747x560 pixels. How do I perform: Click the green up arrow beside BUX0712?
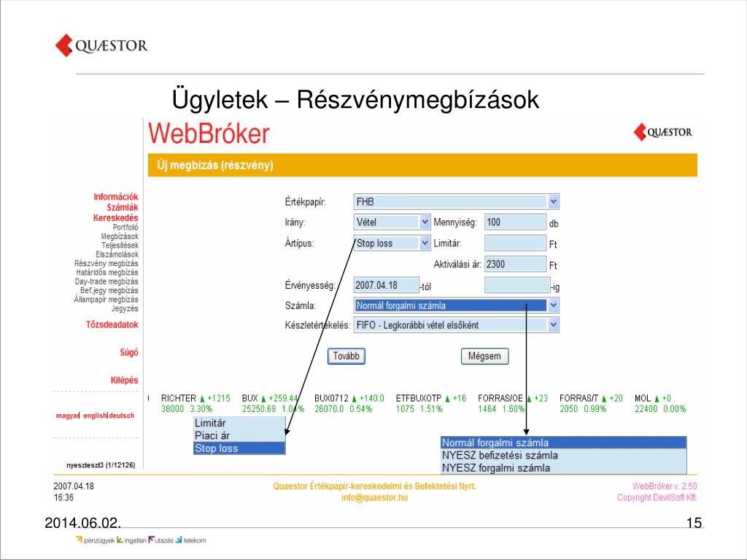(354, 399)
